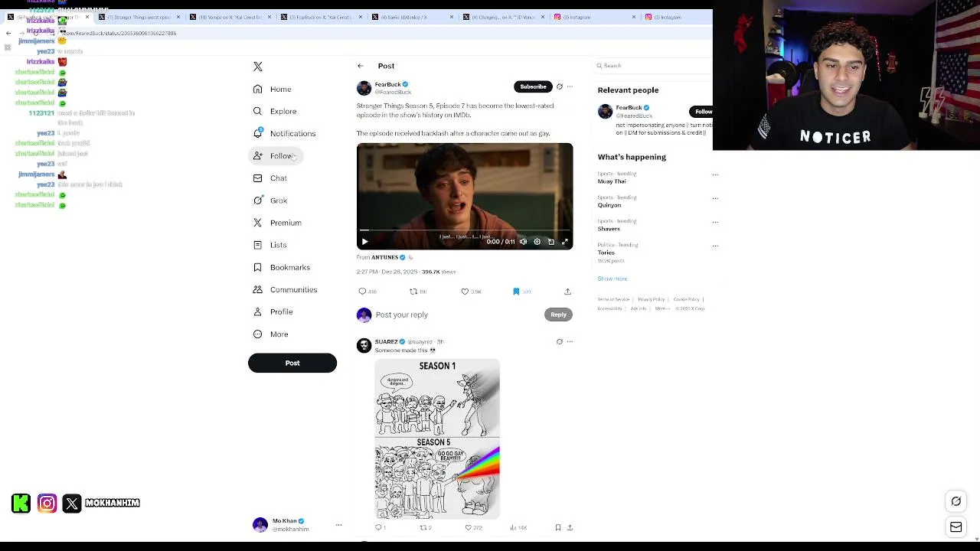Screen dimensions: 980x551
Task: Click the Grok floating icon at bottom right
Action: pos(955,501)
